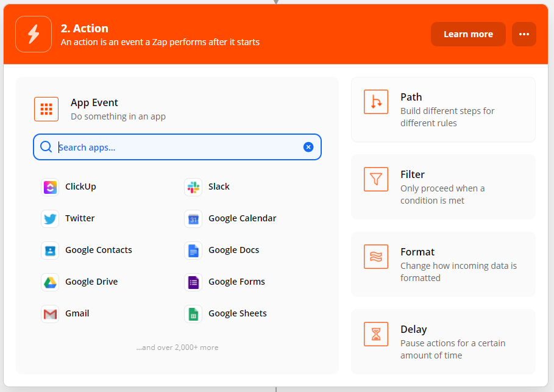
Task: Click '...and over 2,000+ more' text
Action: click(177, 347)
